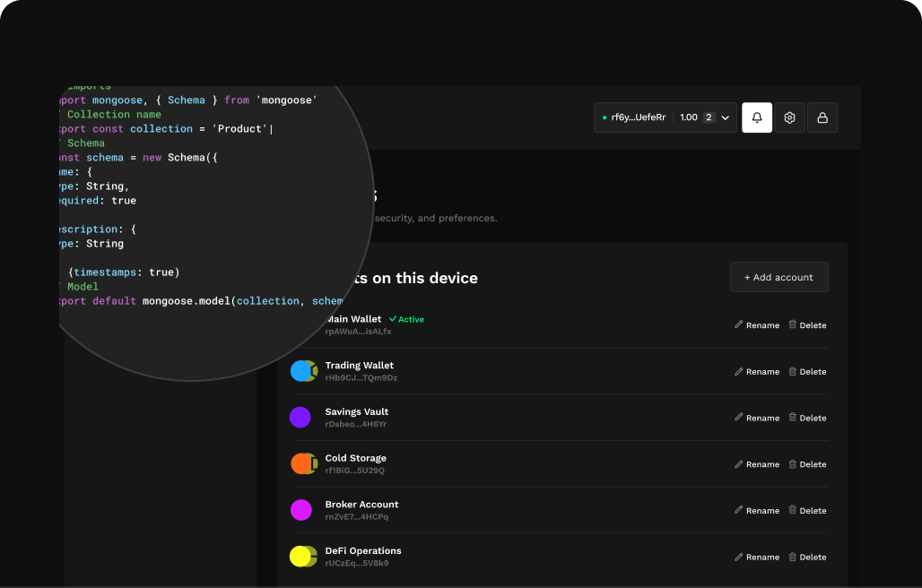Image resolution: width=922 pixels, height=588 pixels.
Task: Rename the Savings Vault account
Action: point(757,418)
